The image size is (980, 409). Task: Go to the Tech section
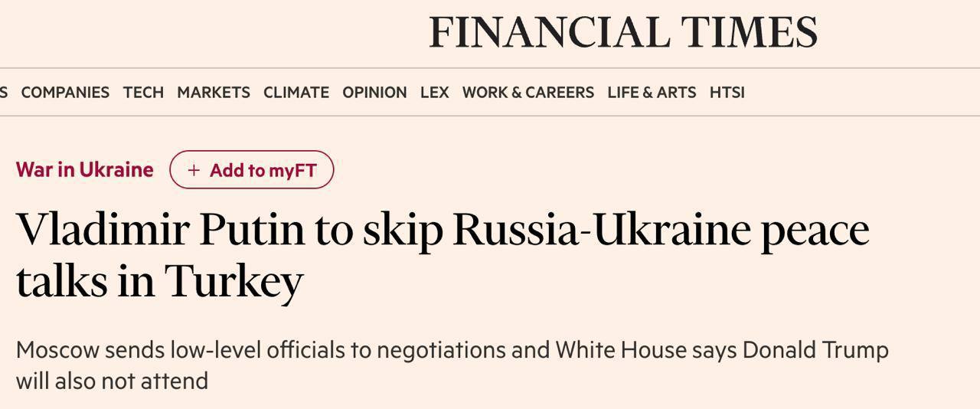click(143, 93)
